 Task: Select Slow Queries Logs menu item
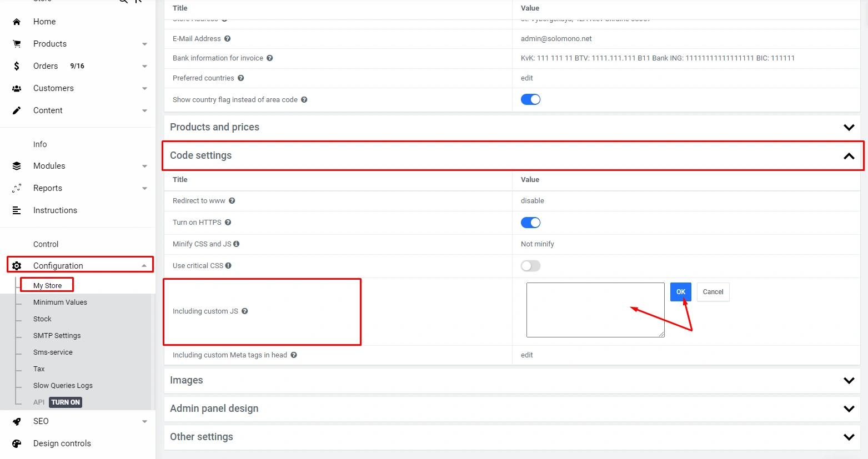point(63,386)
